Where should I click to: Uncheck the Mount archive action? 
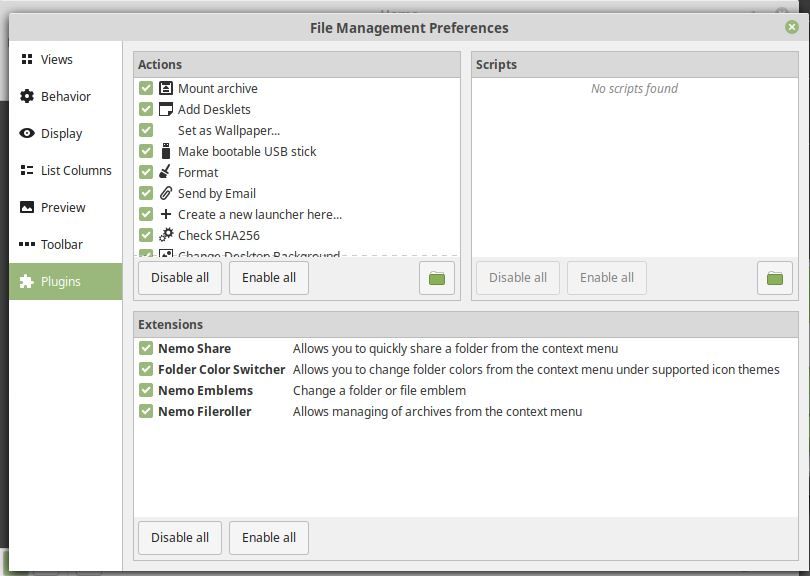pos(146,88)
